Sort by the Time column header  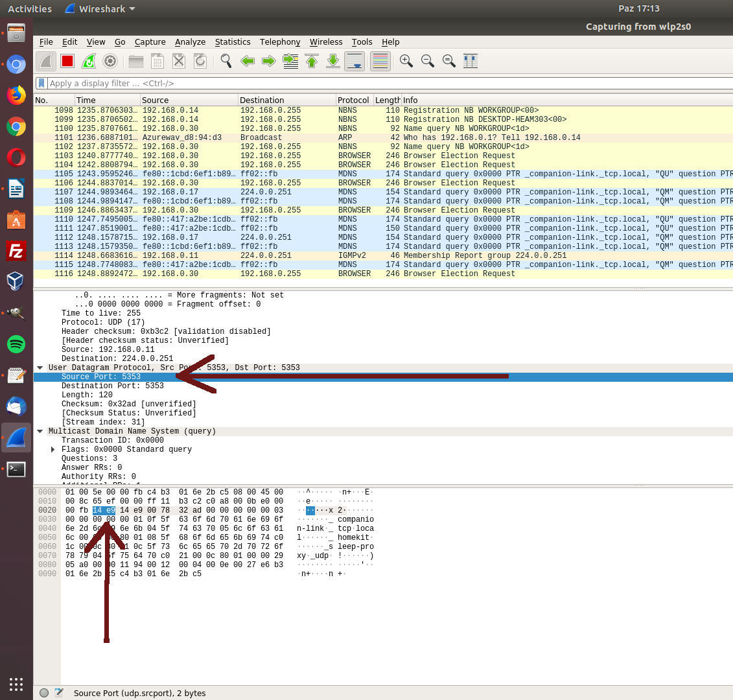108,100
